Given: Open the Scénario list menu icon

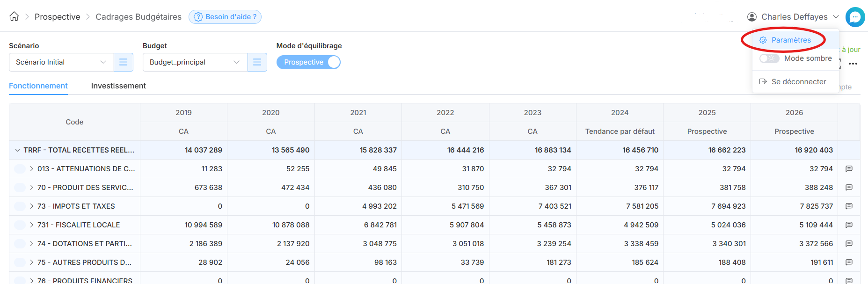Looking at the screenshot, I should coord(124,62).
